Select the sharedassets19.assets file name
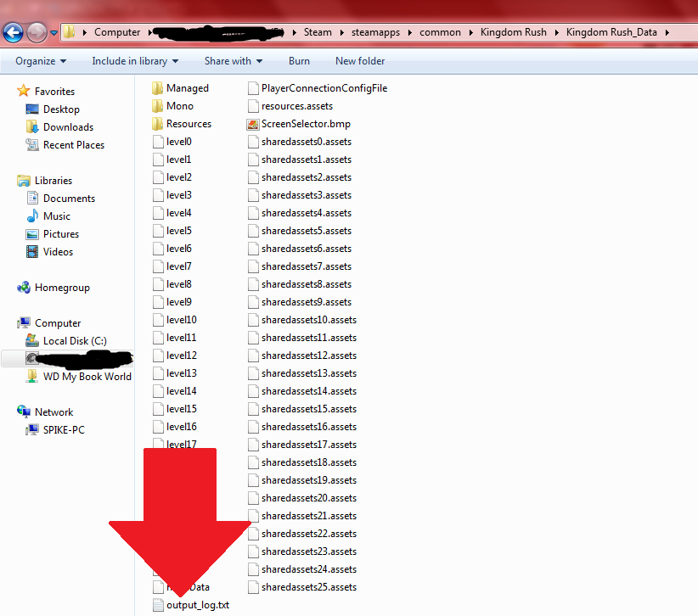Viewport: 698px width, 616px height. (x=309, y=480)
